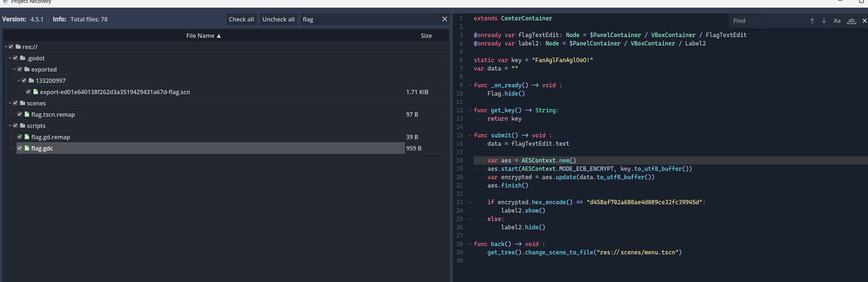Collapse the exported tree node
Viewport: 868px width, 282px height.
(x=14, y=69)
